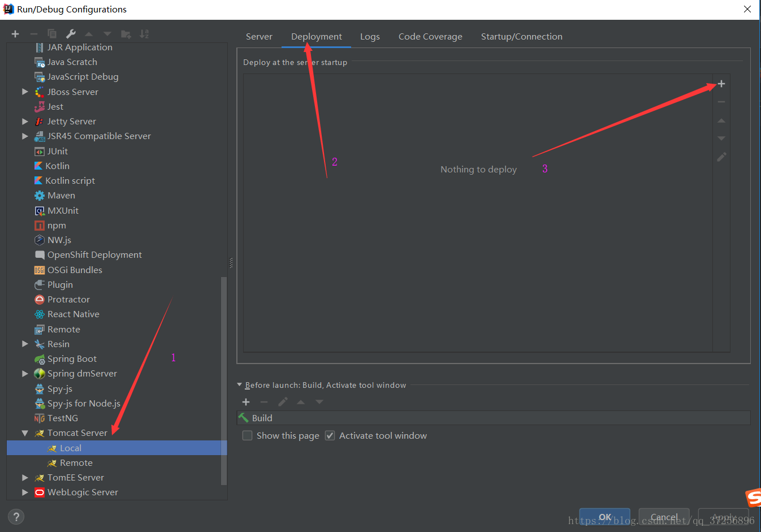Add deployment artifact plus icon
761x532 pixels.
point(721,84)
